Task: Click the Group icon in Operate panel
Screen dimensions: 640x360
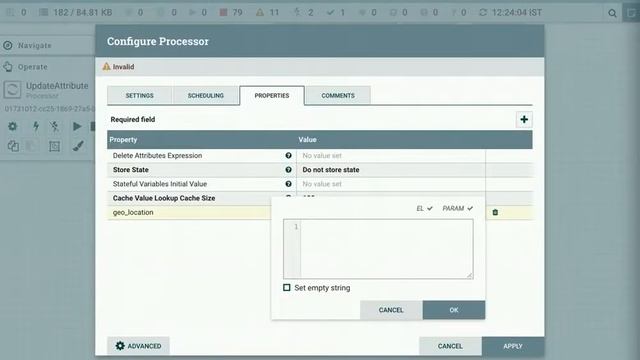Action: [x=54, y=146]
